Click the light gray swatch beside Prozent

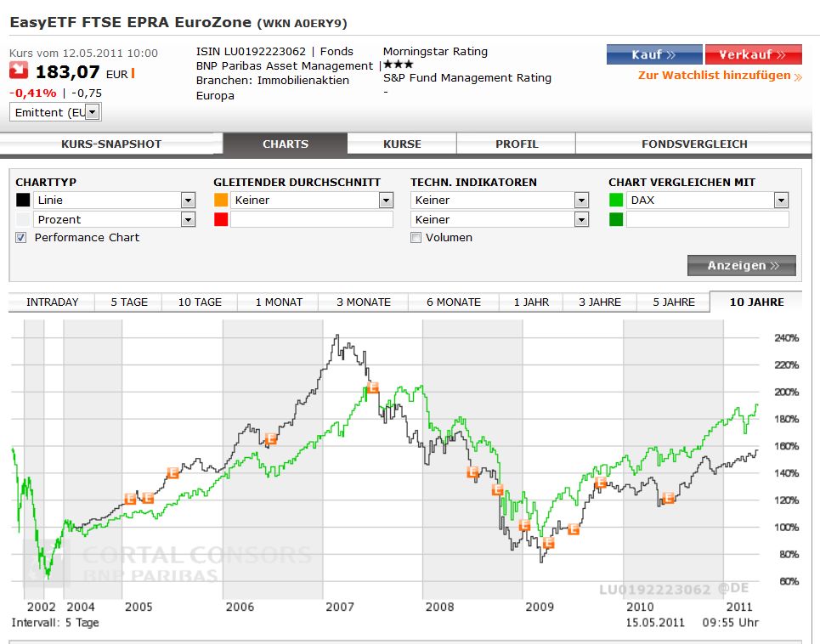coord(23,219)
